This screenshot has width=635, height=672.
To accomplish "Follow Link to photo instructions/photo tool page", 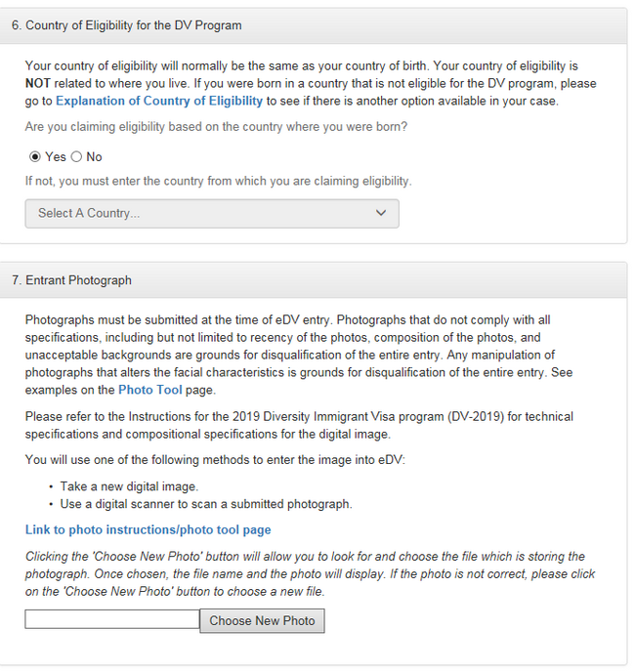I will (148, 529).
